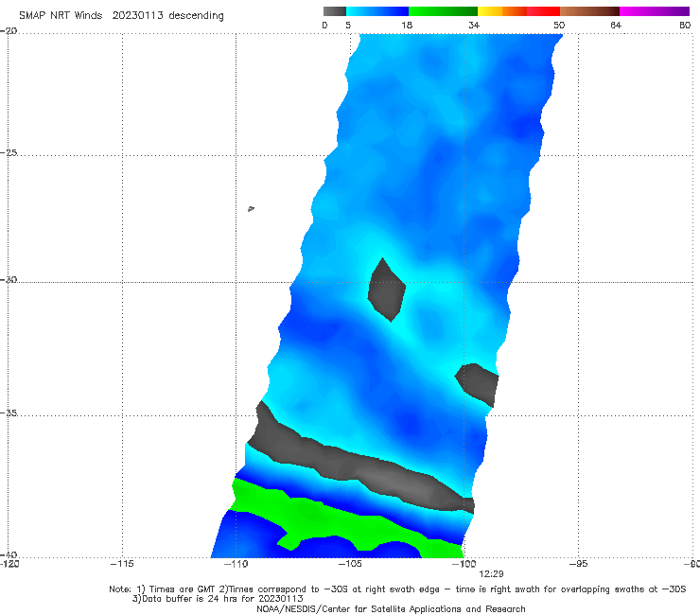Viewport: 700px width, 615px height.
Task: Pick the brown 50–64 segment of the color bar
Action: 589,11
